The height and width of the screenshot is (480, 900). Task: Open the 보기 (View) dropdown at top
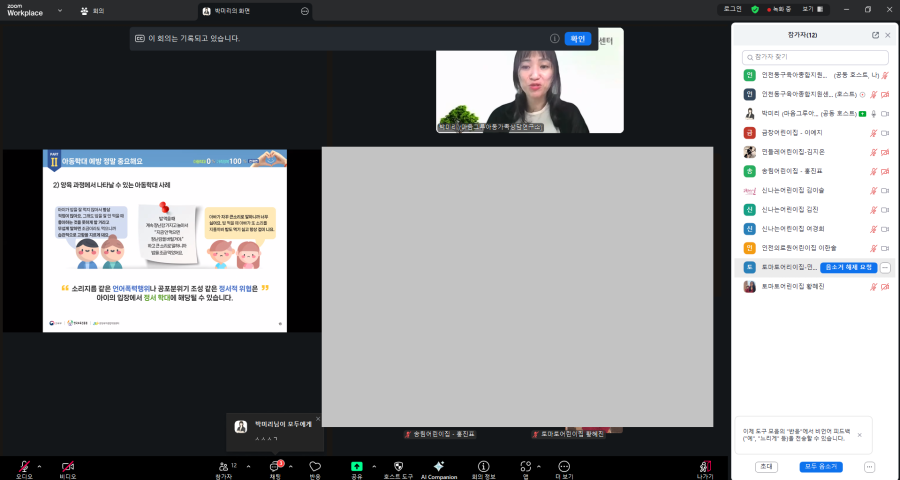(x=812, y=9)
